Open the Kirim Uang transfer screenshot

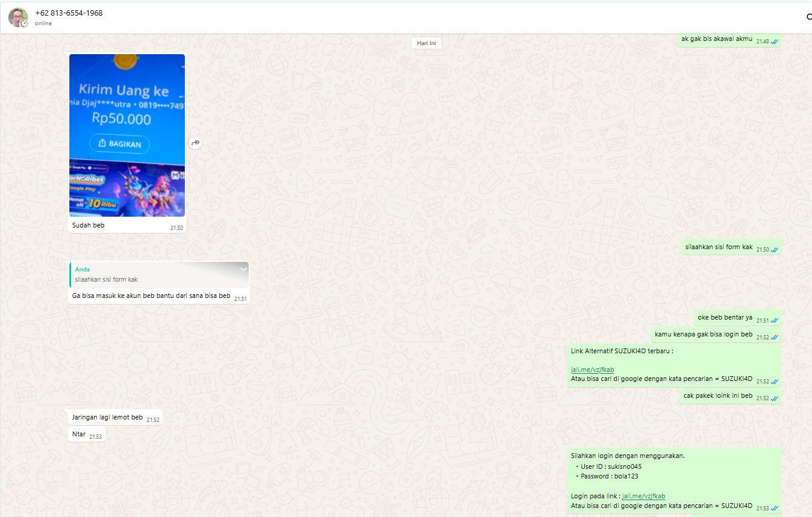click(x=127, y=135)
